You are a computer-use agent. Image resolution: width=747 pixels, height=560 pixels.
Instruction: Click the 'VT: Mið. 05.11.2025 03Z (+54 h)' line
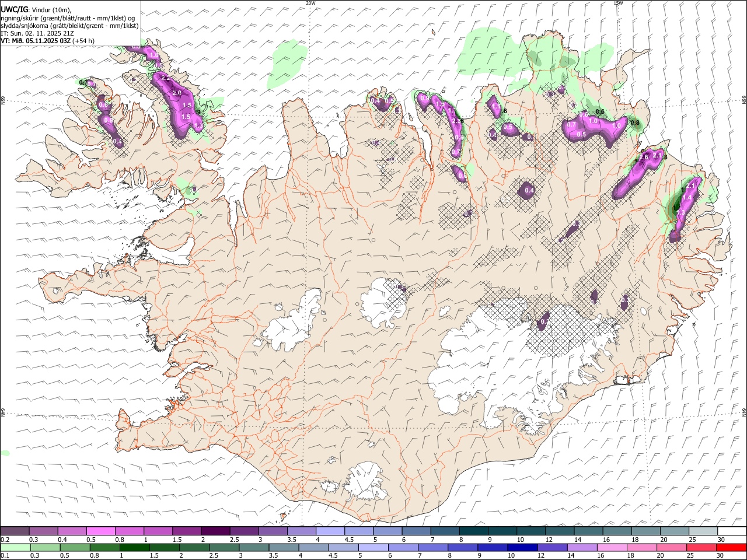(47, 41)
